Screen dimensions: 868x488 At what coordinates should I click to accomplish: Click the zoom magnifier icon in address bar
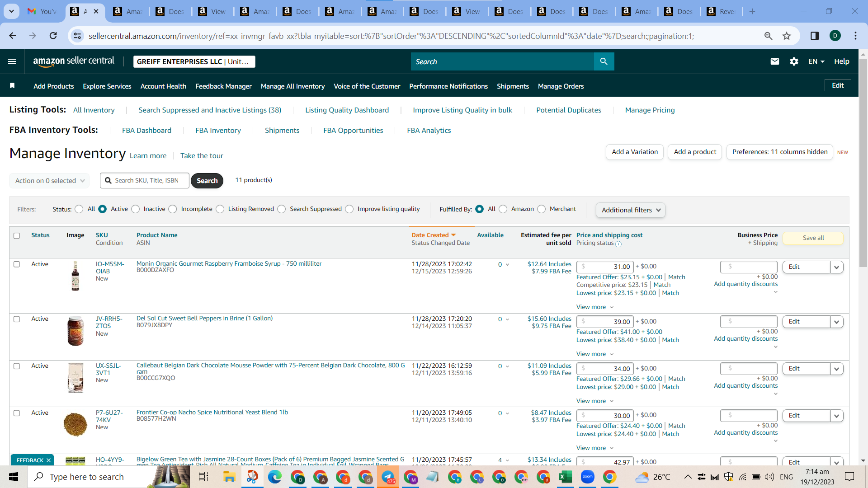coord(768,36)
